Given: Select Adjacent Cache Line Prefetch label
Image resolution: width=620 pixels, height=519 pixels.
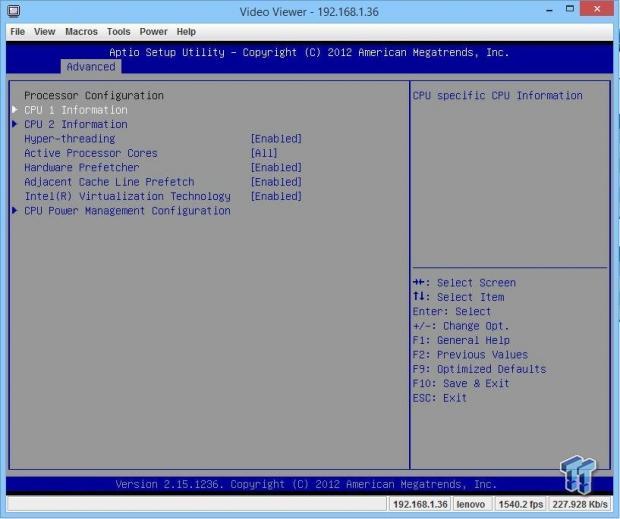Looking at the screenshot, I should coord(109,182).
